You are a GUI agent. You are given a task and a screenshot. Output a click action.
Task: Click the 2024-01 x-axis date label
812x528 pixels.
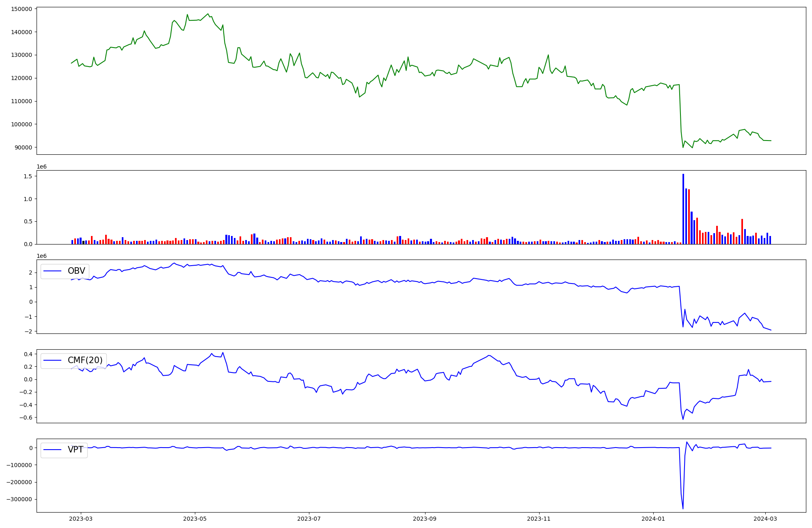coord(653,519)
